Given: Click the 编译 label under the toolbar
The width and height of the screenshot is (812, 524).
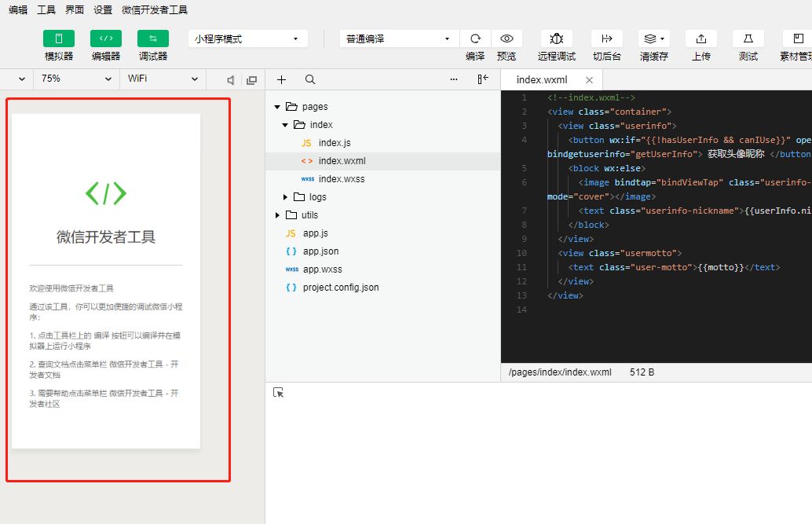Looking at the screenshot, I should (x=475, y=57).
